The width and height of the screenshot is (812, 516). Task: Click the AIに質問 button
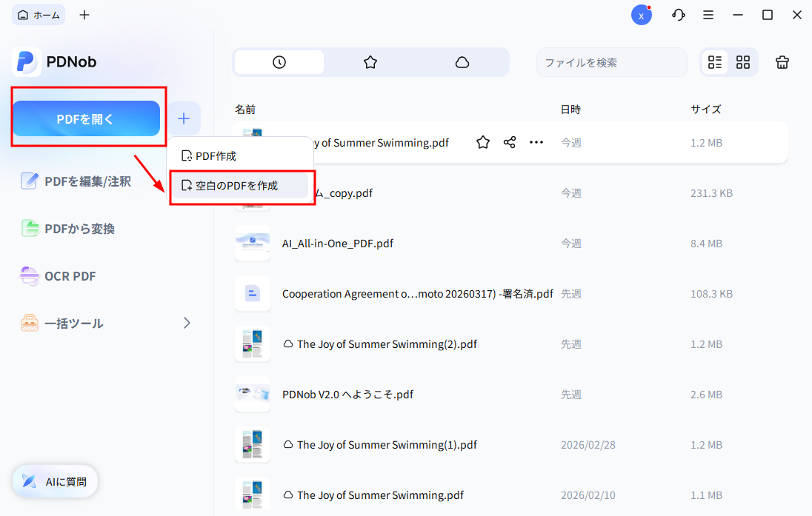click(x=56, y=481)
